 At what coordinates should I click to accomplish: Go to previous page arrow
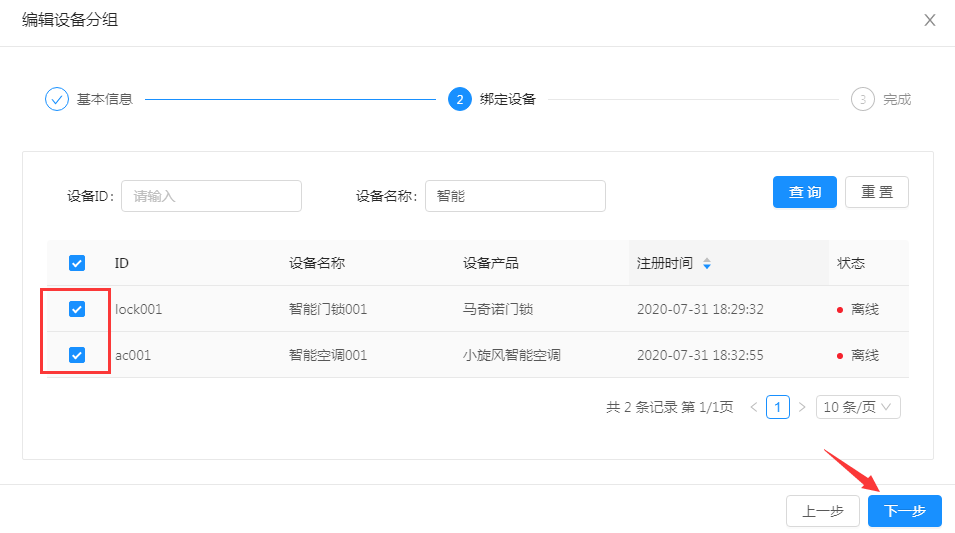coord(753,407)
